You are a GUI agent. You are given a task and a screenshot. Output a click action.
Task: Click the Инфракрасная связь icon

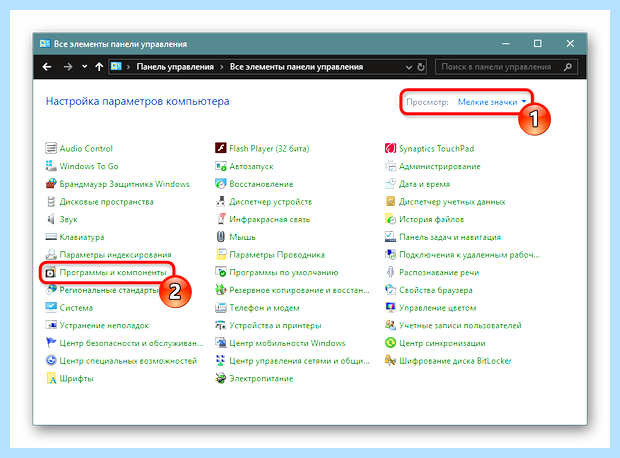tap(221, 219)
